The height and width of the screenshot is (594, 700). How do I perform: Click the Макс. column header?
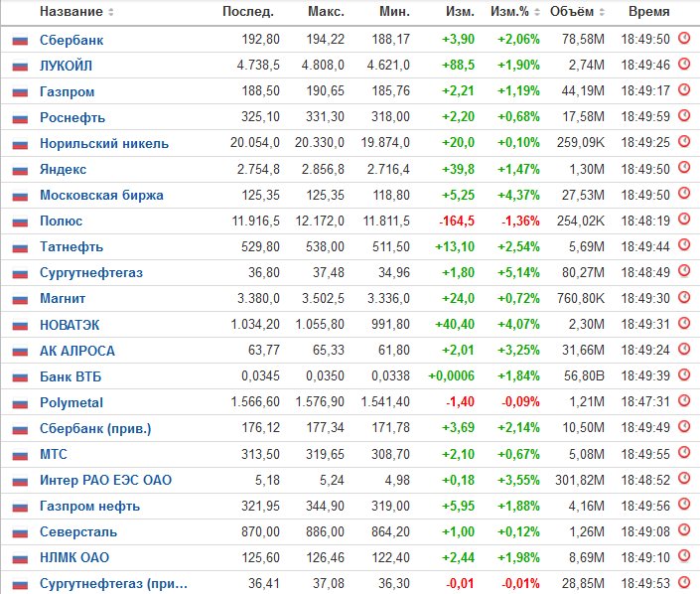pyautogui.click(x=326, y=12)
